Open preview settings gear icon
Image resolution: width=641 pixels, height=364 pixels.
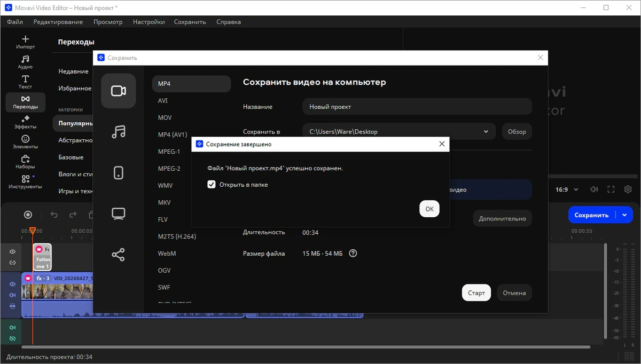click(628, 189)
